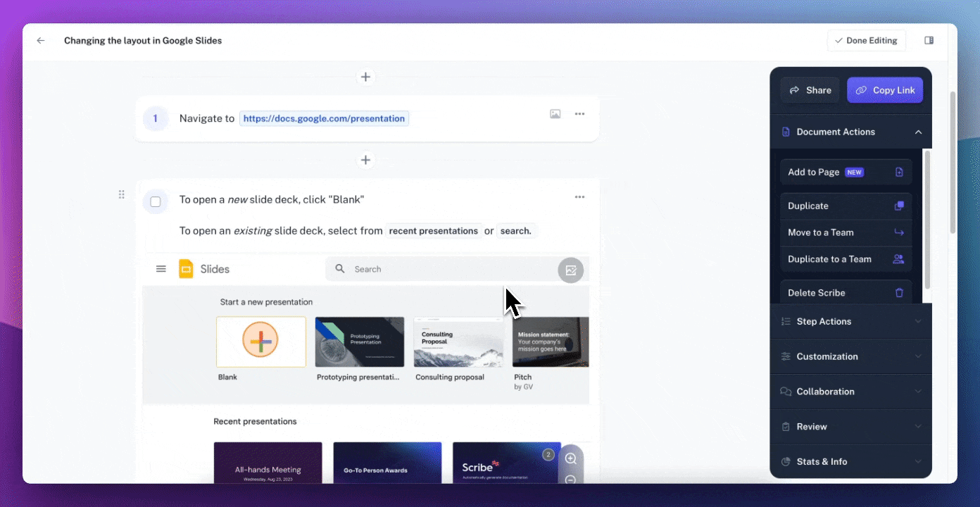Viewport: 980px width, 507px height.
Task: Click the step 1 number badge
Action: point(156,118)
